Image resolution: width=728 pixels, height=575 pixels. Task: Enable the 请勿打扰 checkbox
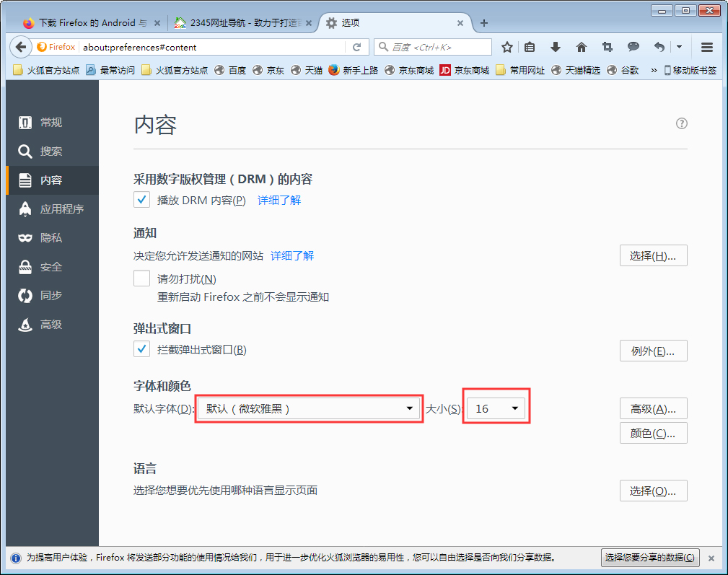[141, 278]
